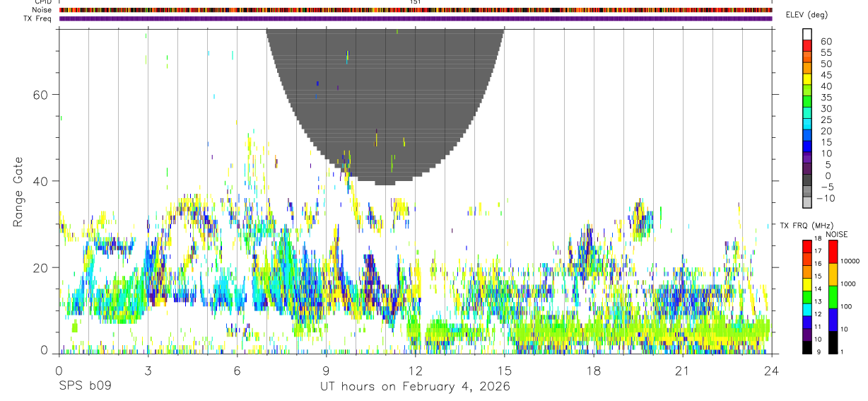This screenshot has width=868, height=401.
Task: Click the '40' tick on Range Gate axis
Action: click(39, 181)
